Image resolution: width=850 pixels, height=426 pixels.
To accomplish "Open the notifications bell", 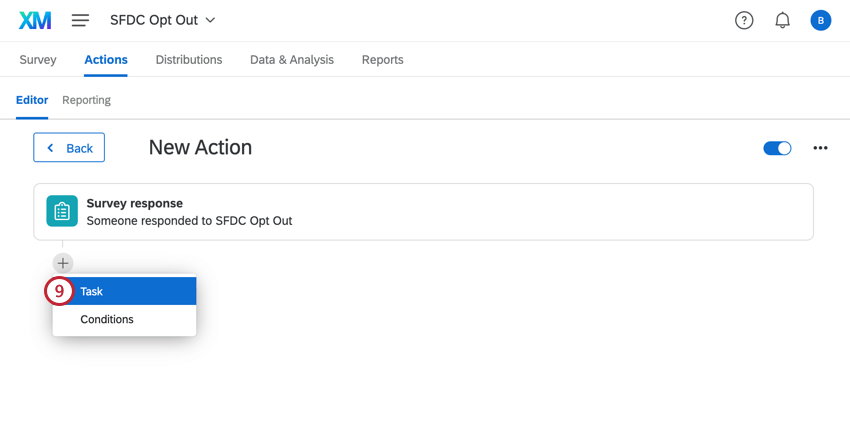I will pos(782,20).
